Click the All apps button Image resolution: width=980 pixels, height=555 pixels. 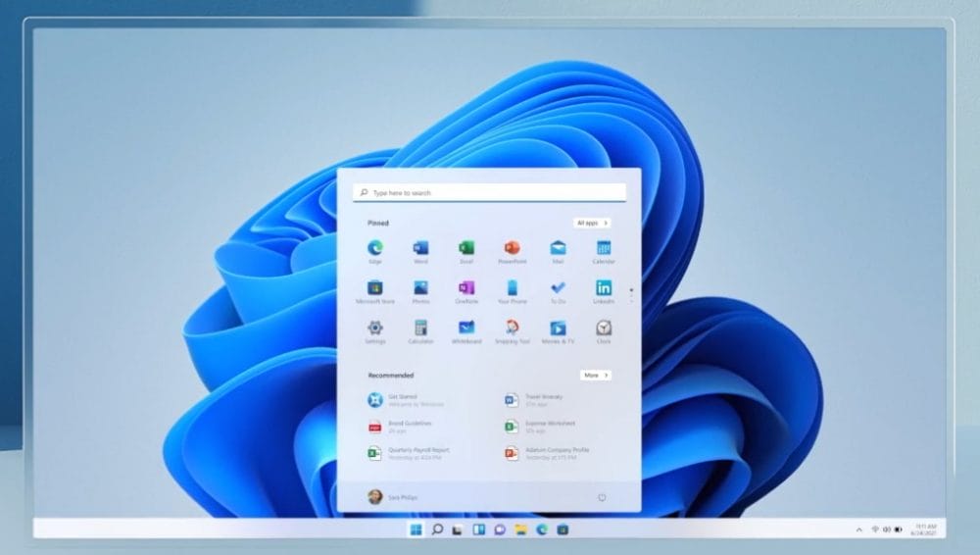(592, 223)
